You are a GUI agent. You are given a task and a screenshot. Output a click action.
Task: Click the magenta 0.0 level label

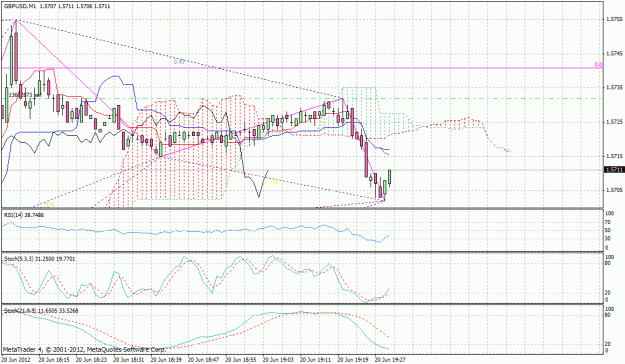(x=598, y=65)
